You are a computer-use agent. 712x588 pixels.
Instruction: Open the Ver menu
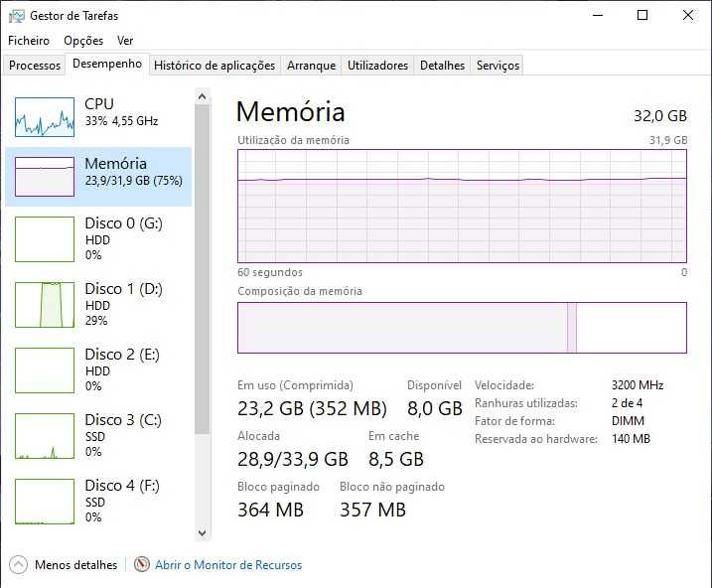(x=125, y=41)
